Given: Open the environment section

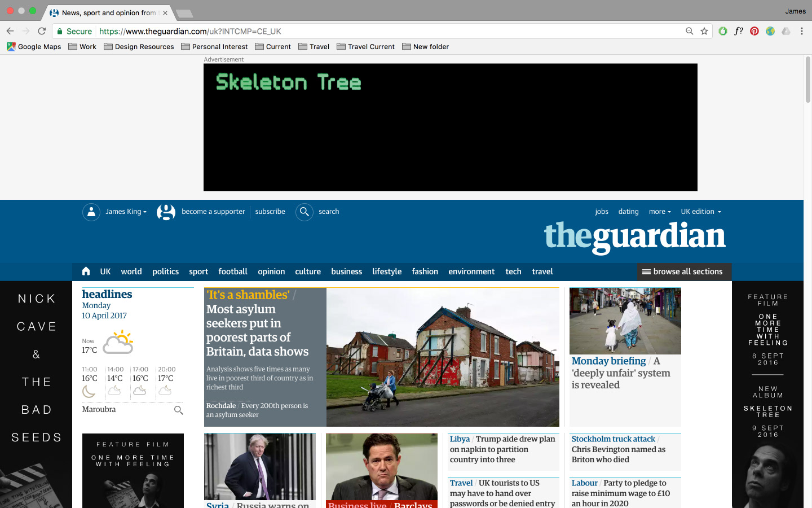Looking at the screenshot, I should click(471, 271).
